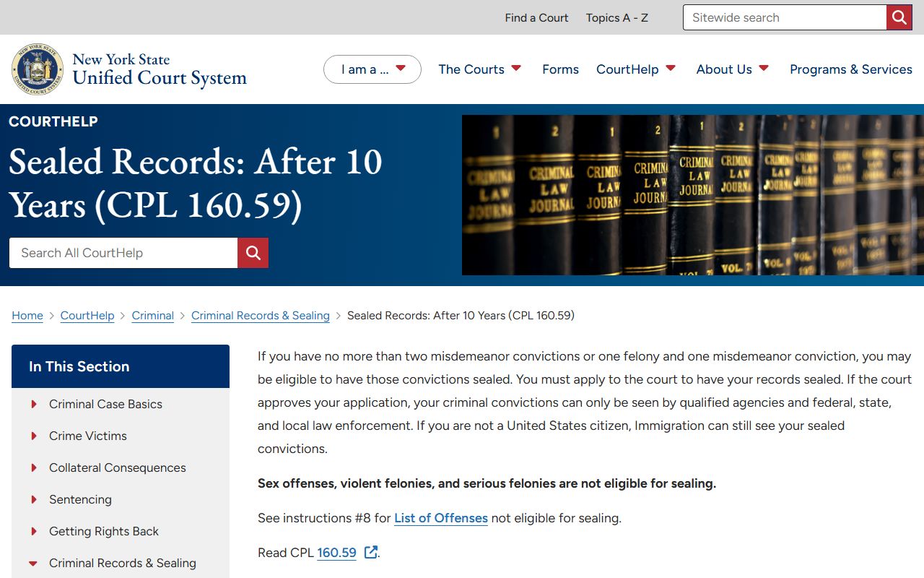
Task: Open Crime Victims in the sidebar
Action: coord(88,436)
